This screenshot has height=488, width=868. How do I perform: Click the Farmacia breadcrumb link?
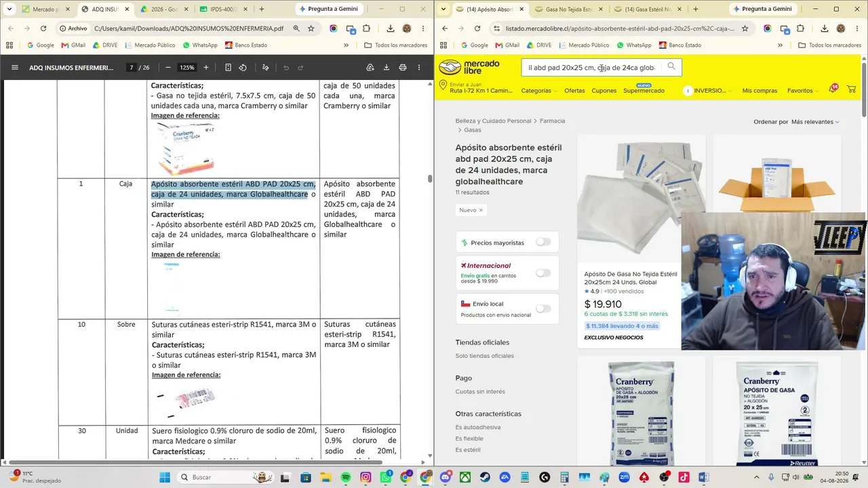coord(552,121)
